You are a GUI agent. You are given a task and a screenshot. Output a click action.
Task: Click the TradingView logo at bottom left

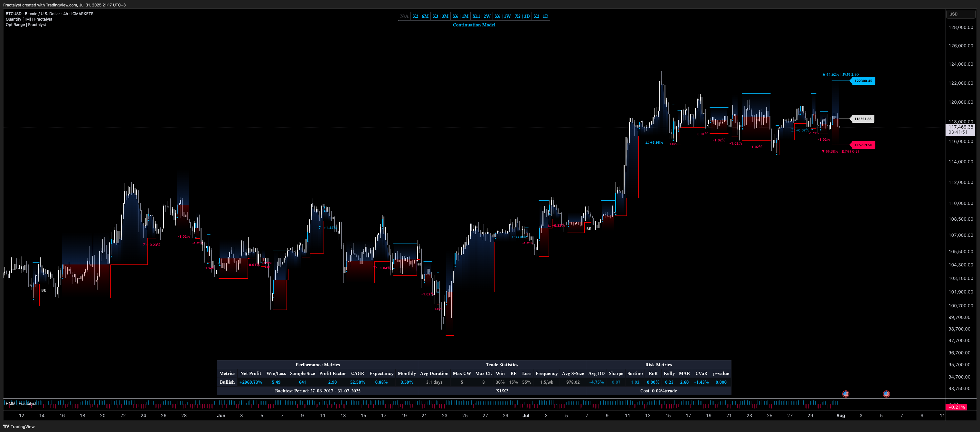(19, 426)
